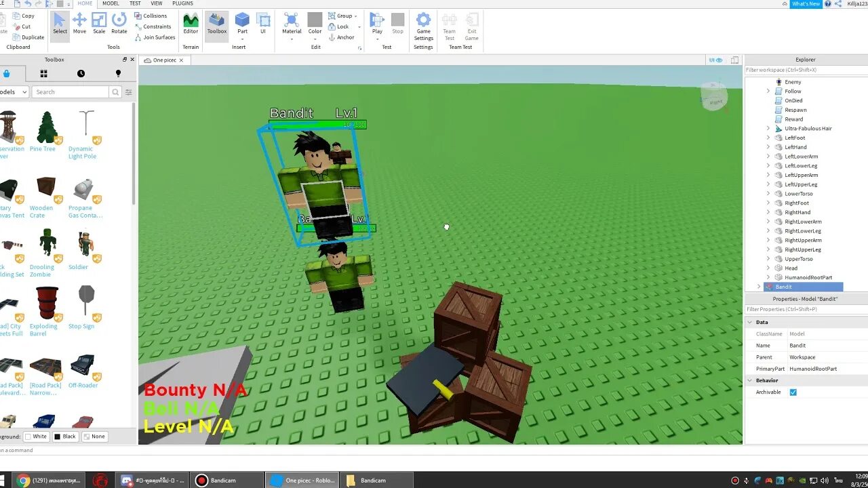The image size is (868, 488).
Task: Click the help question mark icon
Action: (x=828, y=3)
